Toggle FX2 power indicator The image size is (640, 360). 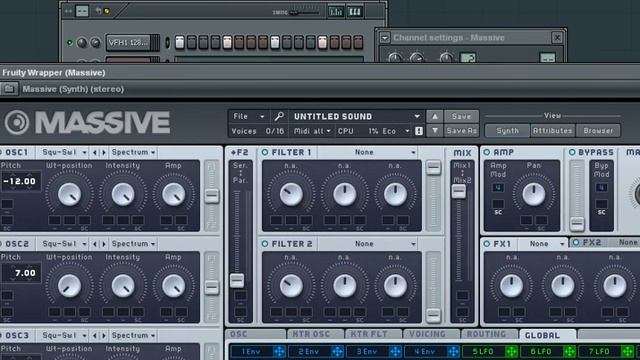click(576, 242)
